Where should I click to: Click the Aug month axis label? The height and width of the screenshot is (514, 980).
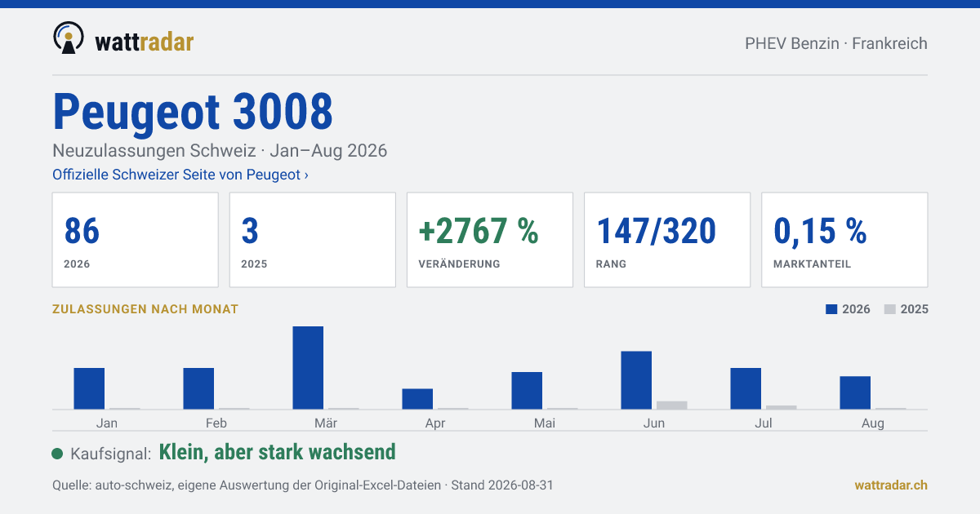click(x=873, y=423)
